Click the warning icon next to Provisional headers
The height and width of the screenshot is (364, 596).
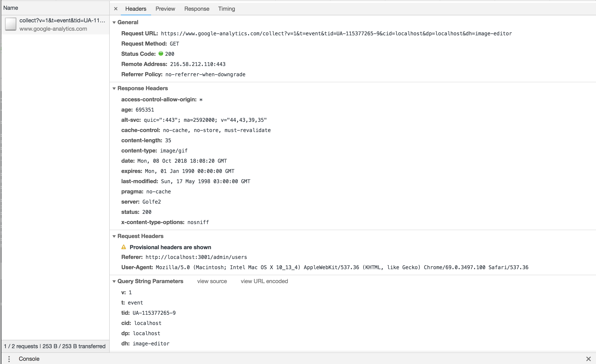coord(124,247)
